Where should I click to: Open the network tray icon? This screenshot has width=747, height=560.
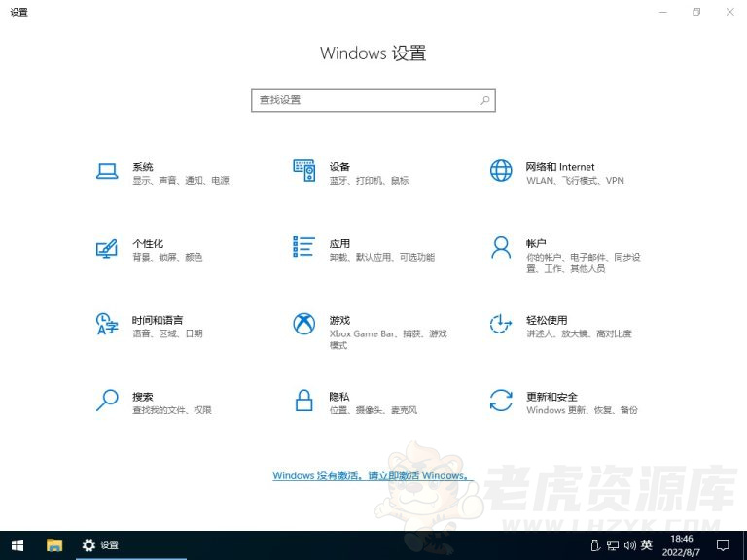612,545
